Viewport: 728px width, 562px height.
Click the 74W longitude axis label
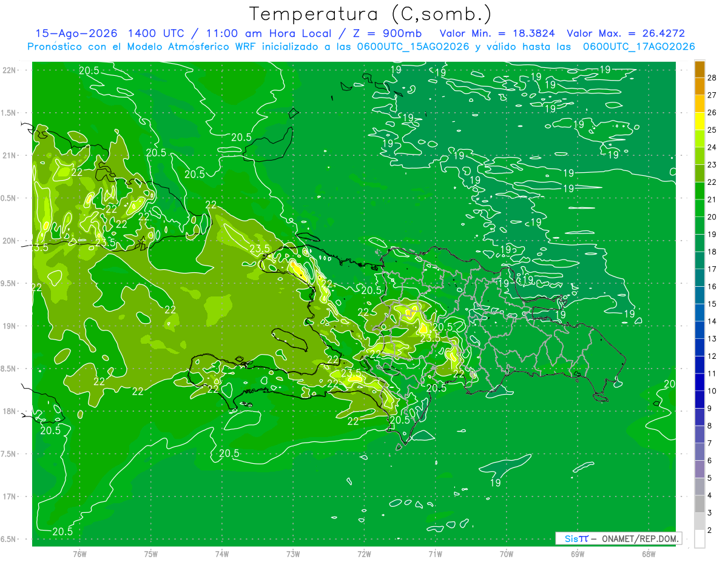(x=222, y=554)
